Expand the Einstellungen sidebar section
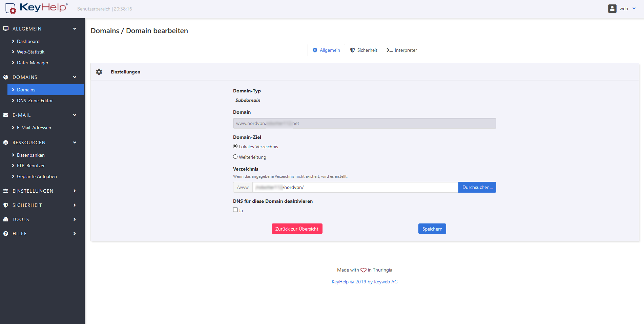The height and width of the screenshot is (324, 644). tap(75, 191)
